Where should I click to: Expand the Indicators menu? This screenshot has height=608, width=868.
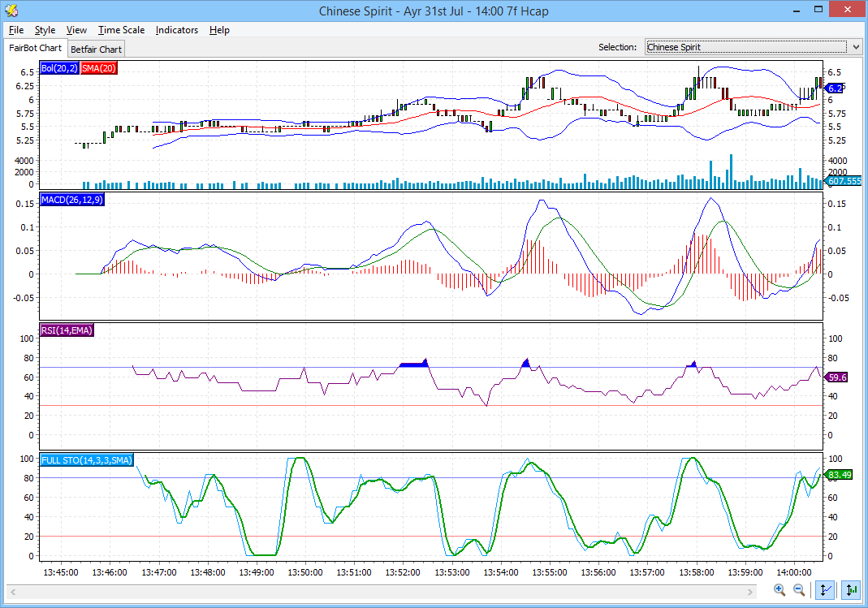176,30
